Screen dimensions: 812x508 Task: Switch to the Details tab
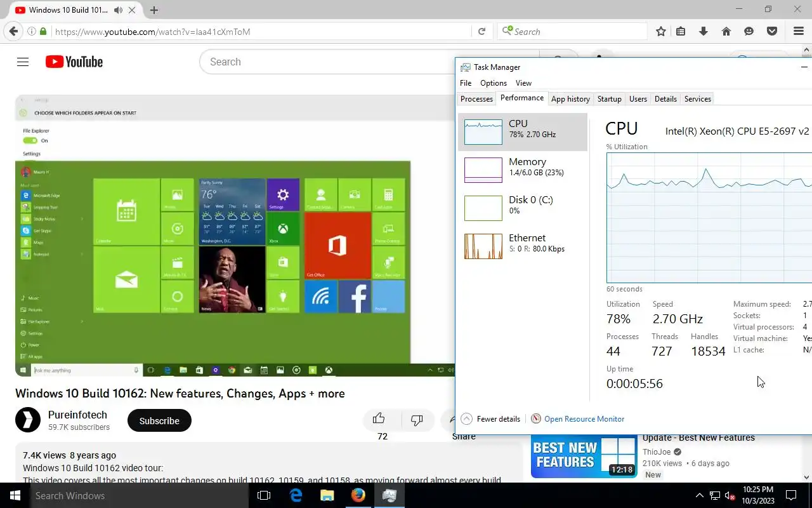(x=665, y=98)
